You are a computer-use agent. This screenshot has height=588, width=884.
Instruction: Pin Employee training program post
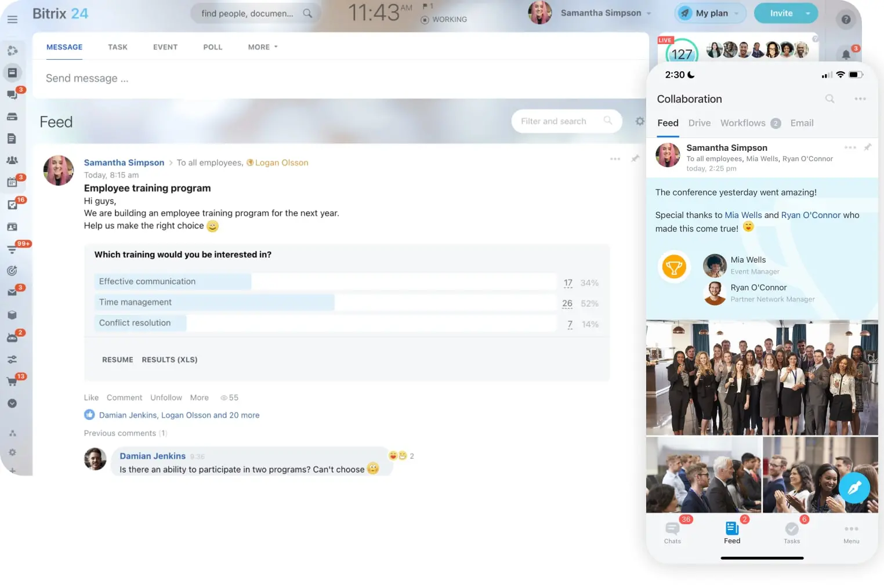point(635,158)
